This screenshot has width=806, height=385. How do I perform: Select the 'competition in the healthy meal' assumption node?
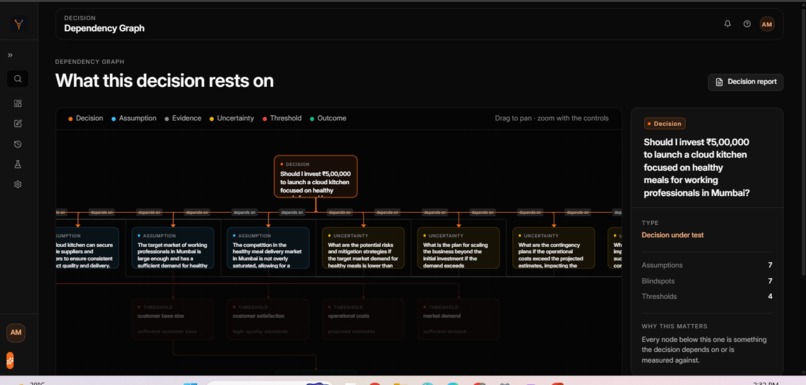(x=268, y=248)
